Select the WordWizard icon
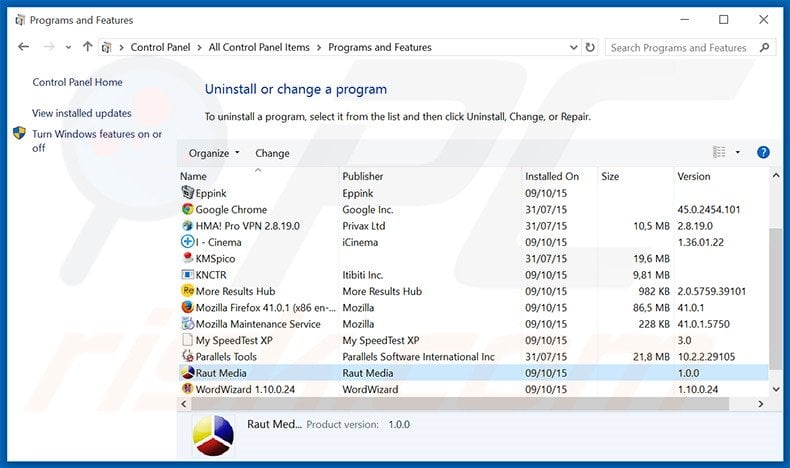This screenshot has width=790, height=468. (187, 389)
